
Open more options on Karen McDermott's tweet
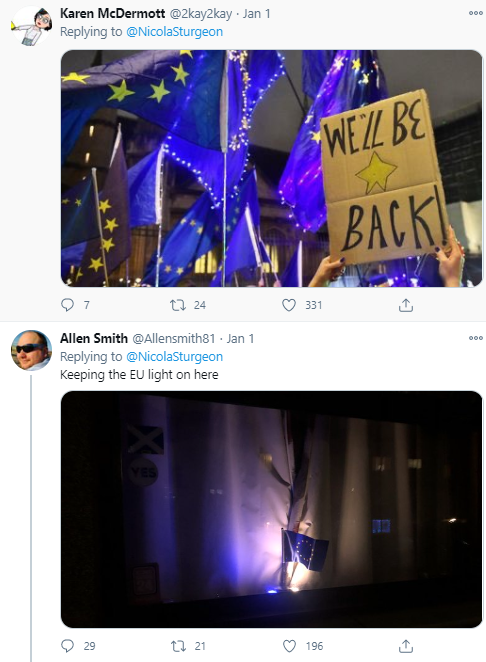point(475,13)
